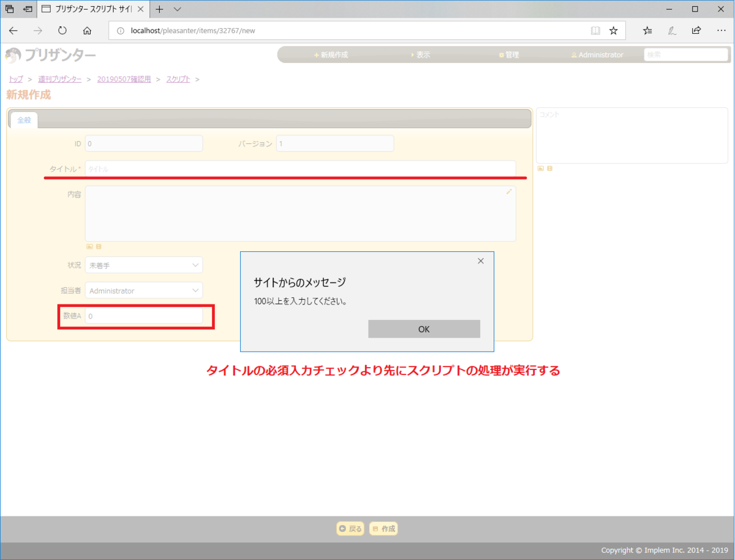Open the スクリプト breadcrumb link

point(178,78)
